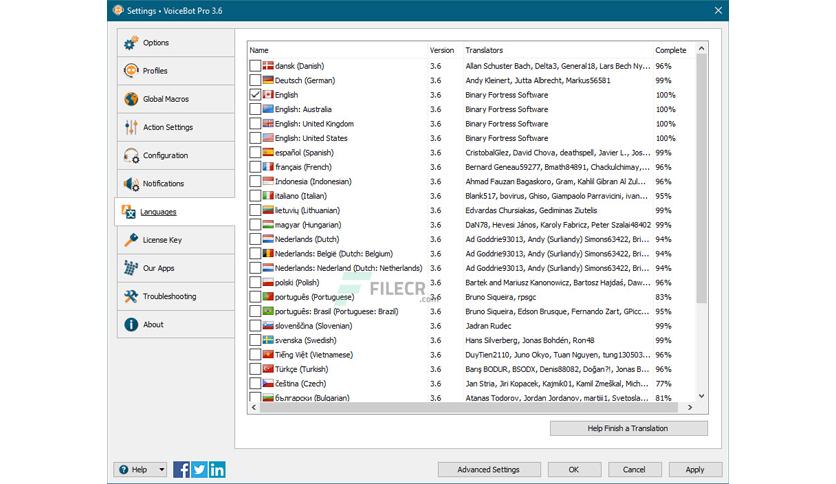The image size is (836, 484).
Task: Click the Languages icon in sidebar
Action: [x=128, y=212]
